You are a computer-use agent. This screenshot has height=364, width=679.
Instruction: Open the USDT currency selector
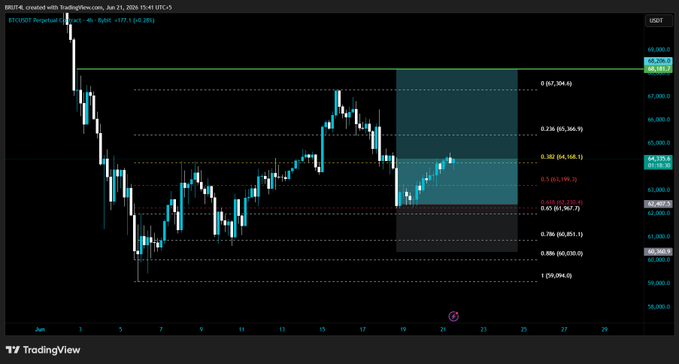click(x=658, y=20)
